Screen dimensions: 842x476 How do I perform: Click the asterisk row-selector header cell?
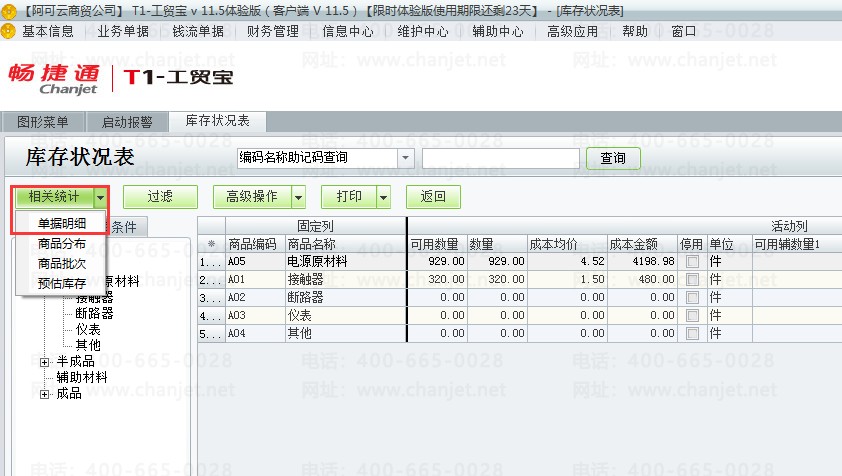(212, 244)
